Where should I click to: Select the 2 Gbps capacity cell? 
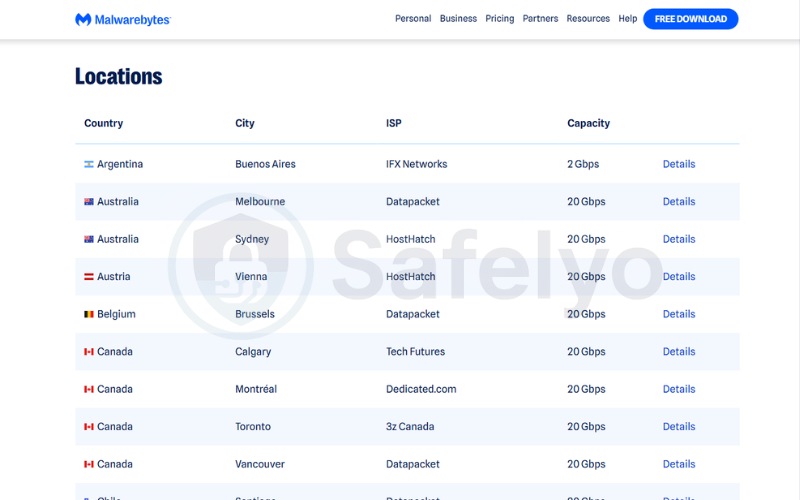click(x=583, y=164)
